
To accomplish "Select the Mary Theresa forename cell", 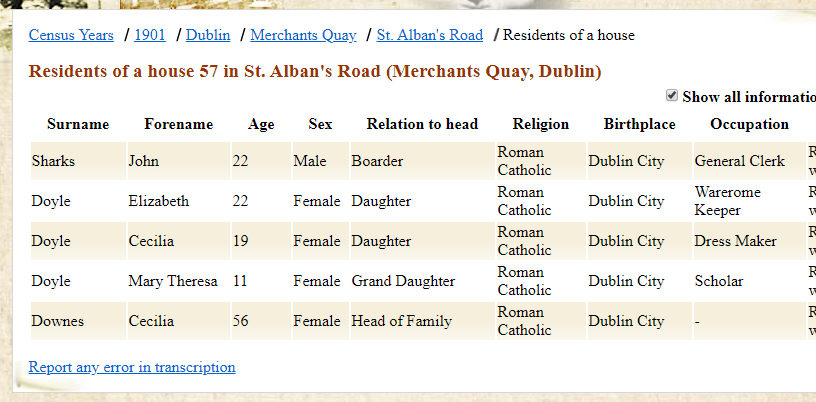I will [x=172, y=281].
